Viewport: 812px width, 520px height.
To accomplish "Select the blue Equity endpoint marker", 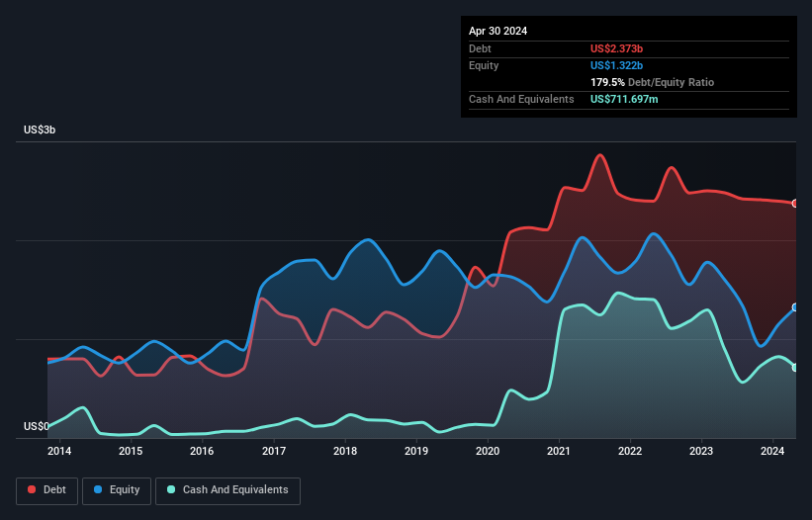I will tap(795, 307).
